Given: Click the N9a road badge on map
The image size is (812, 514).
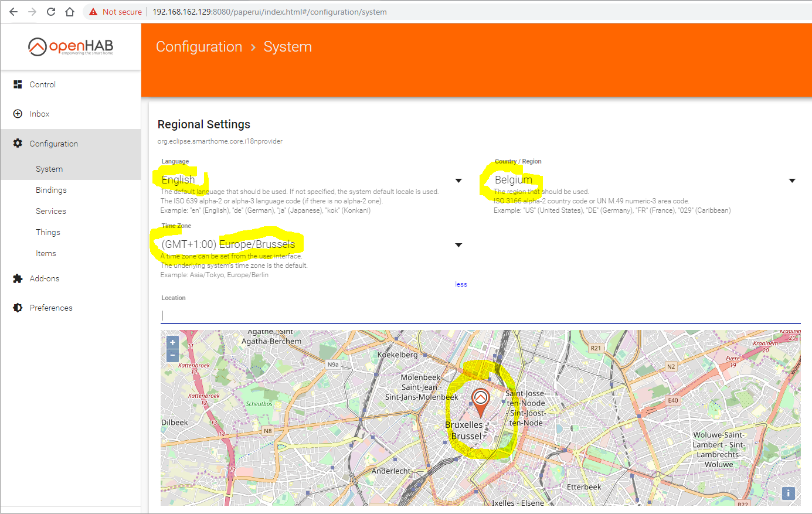Looking at the screenshot, I should pyautogui.click(x=333, y=365).
